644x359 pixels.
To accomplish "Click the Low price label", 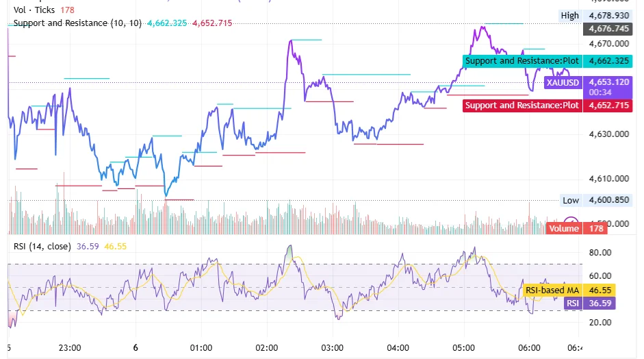I will pos(570,200).
